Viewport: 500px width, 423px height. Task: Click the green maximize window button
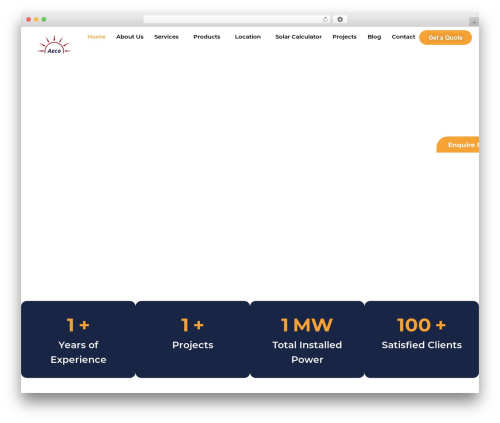click(x=44, y=19)
